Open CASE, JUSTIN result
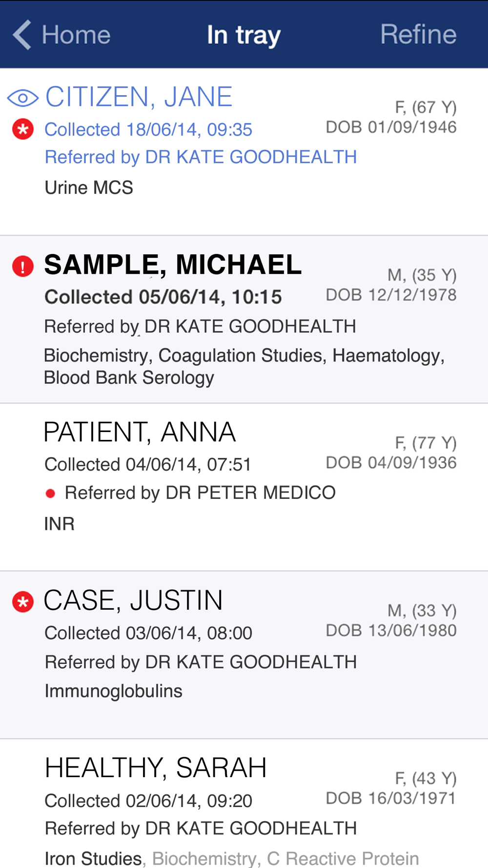This screenshot has height=868, width=488. [133, 600]
